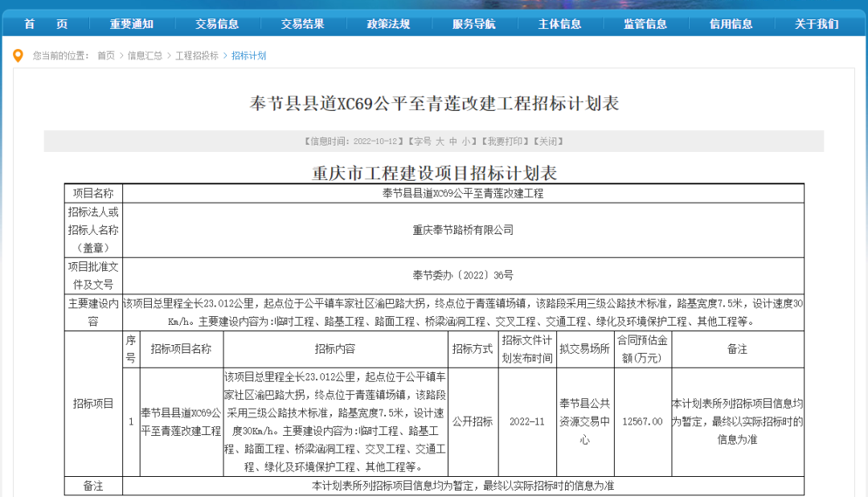Screen dimensions: 868x497
Task: Set font size to 大
Action: pos(440,142)
